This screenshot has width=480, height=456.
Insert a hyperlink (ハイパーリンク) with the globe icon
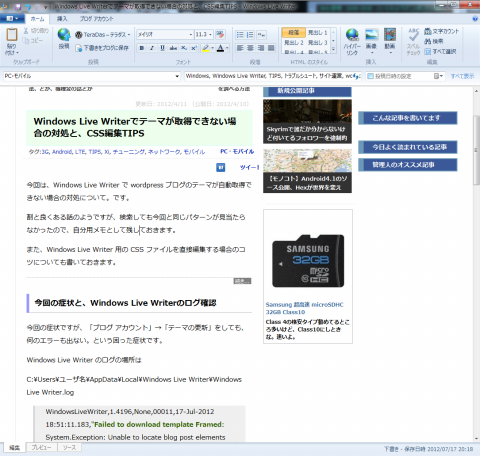[352, 35]
